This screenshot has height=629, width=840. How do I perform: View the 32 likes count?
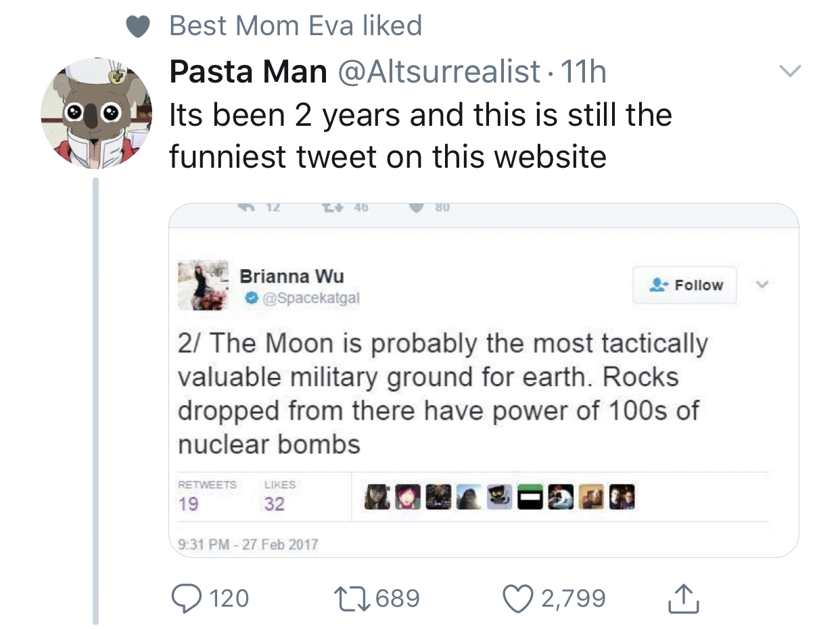[274, 504]
